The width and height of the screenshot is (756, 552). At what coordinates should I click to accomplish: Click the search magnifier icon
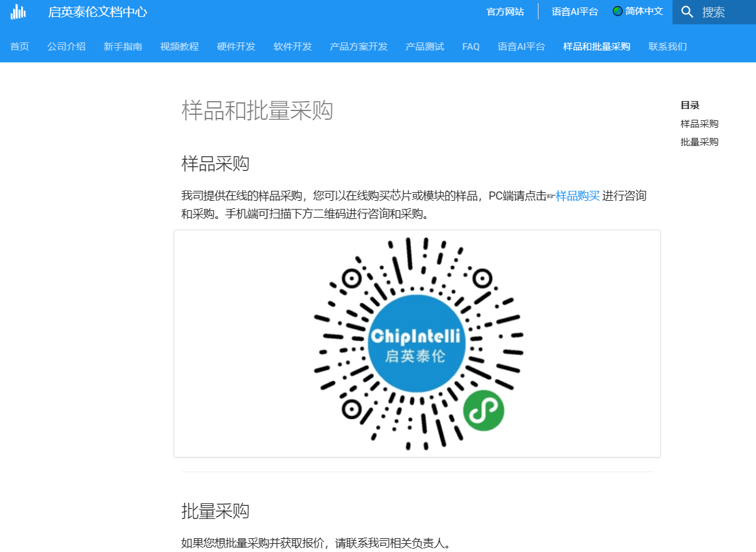tap(687, 12)
